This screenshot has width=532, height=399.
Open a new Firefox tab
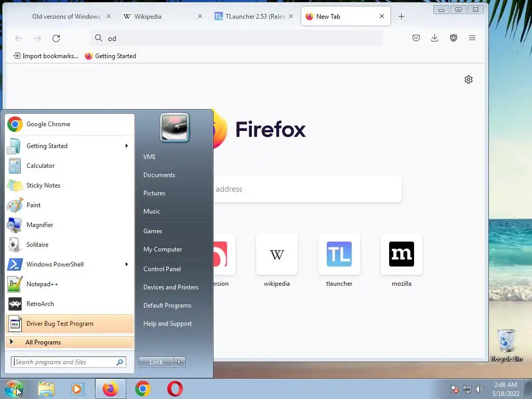(402, 16)
